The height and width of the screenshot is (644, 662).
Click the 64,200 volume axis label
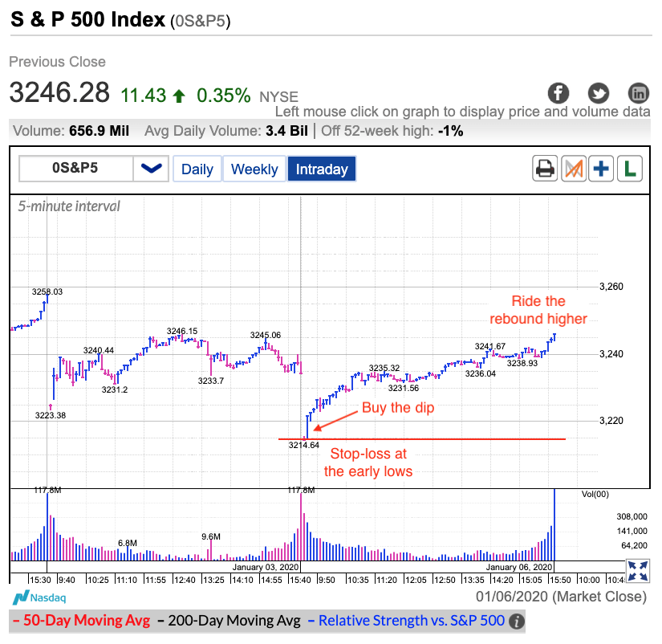point(634,545)
